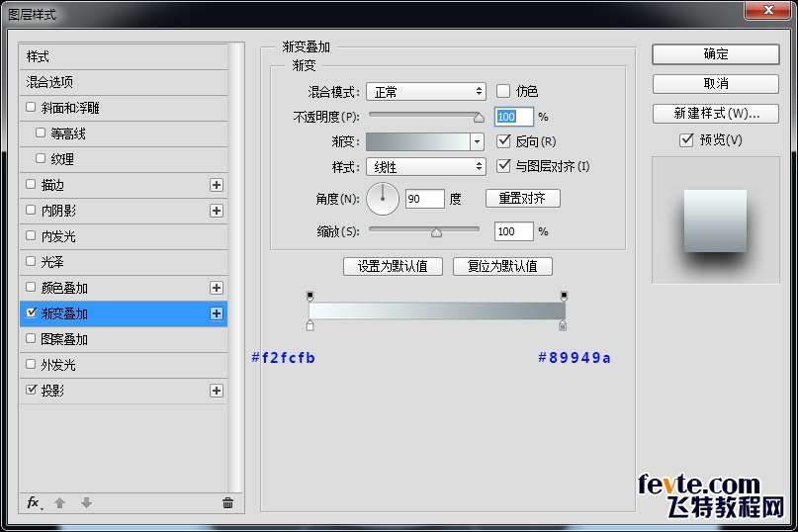
Task: Uncheck the 投影 checkbox
Action: tap(31, 390)
